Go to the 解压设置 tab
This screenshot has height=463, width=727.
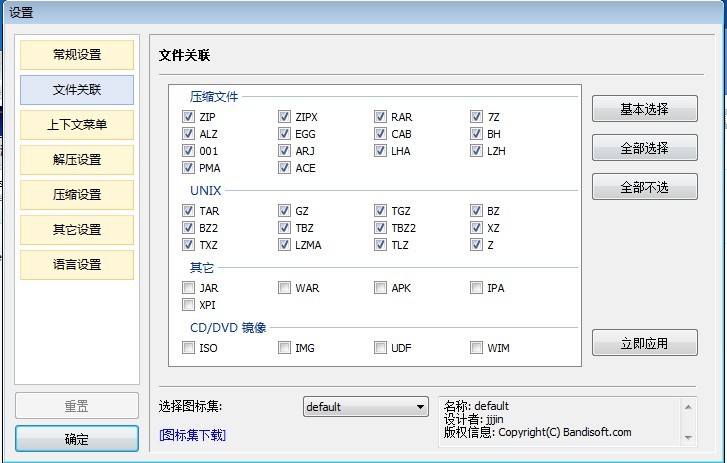point(77,160)
